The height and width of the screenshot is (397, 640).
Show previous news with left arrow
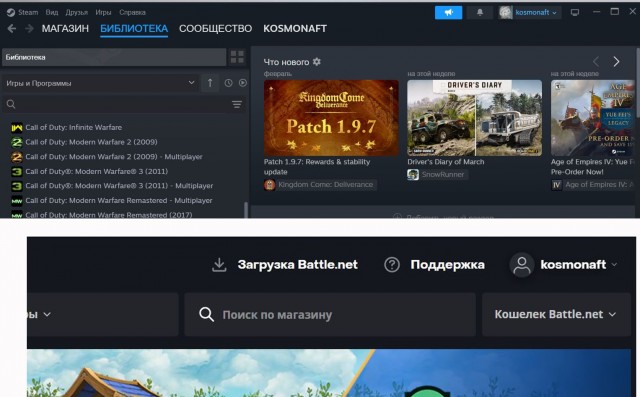point(596,62)
